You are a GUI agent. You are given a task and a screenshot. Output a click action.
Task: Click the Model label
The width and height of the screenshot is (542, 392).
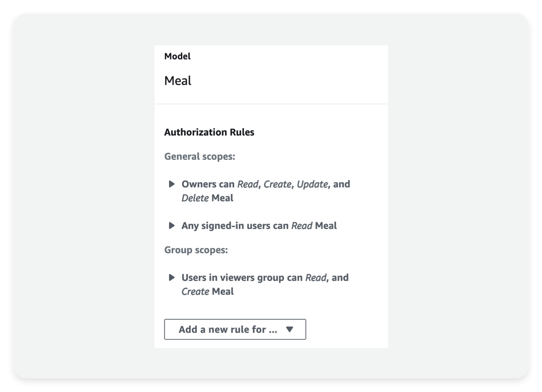click(x=177, y=57)
